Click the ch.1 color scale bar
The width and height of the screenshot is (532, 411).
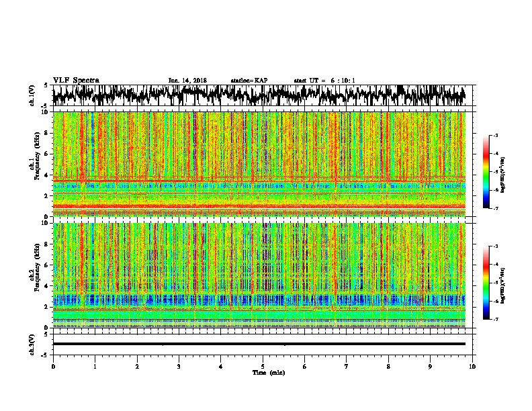point(486,172)
